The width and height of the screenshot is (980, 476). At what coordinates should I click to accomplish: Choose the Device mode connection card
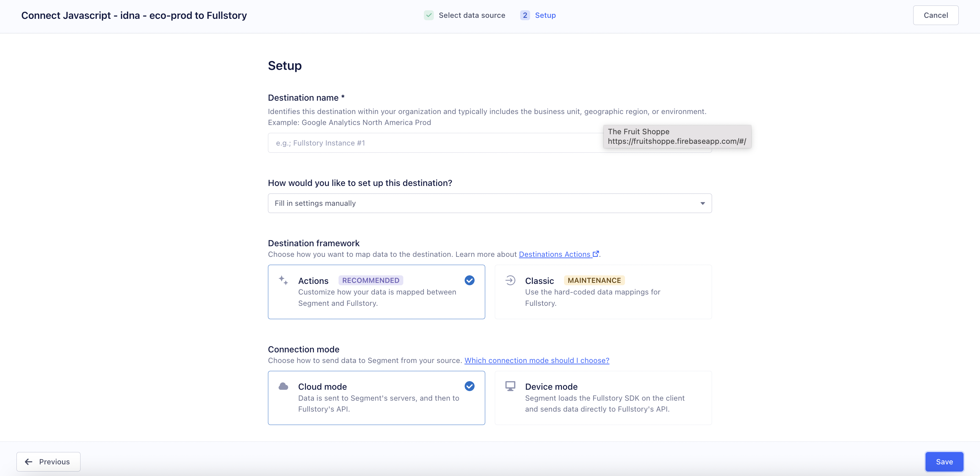click(603, 398)
